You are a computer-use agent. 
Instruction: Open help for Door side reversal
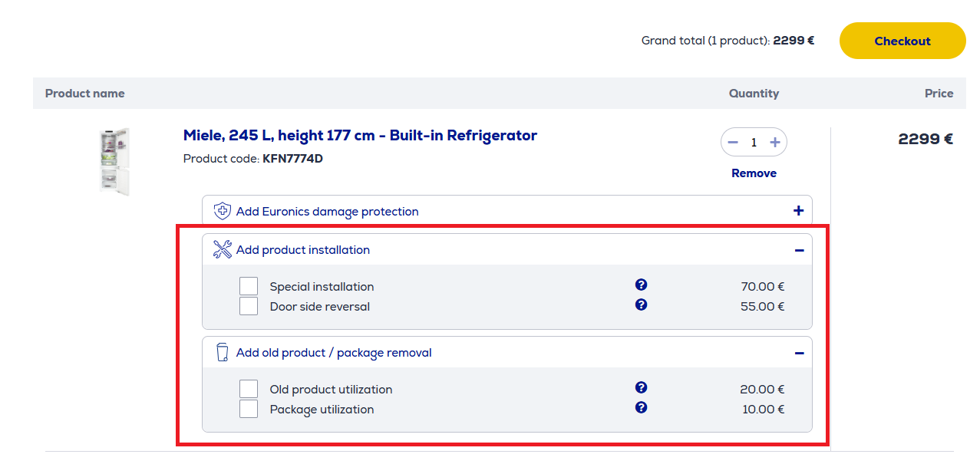click(642, 304)
